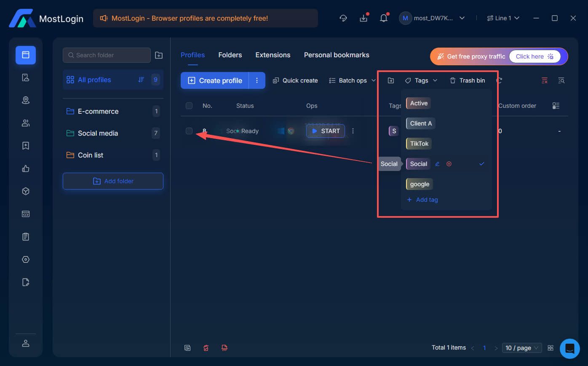588x366 pixels.
Task: Collapse the Tags dropdown
Action: [436, 80]
